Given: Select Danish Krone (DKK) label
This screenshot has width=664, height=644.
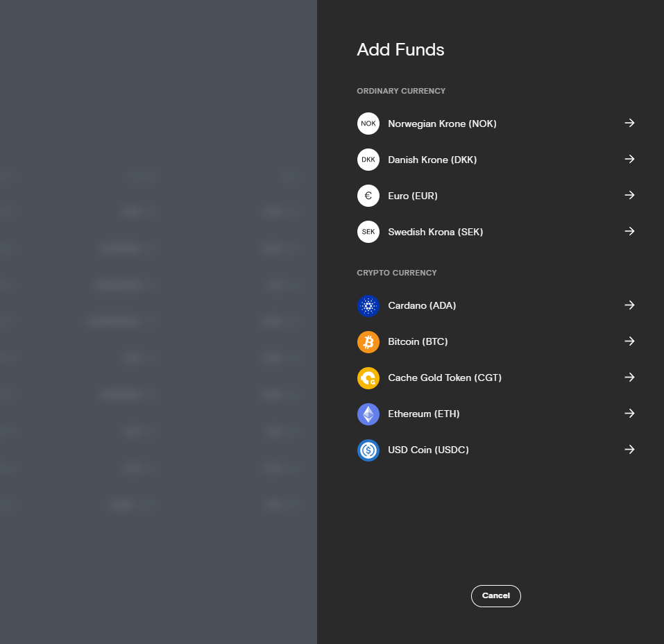Looking at the screenshot, I should tap(432, 160).
